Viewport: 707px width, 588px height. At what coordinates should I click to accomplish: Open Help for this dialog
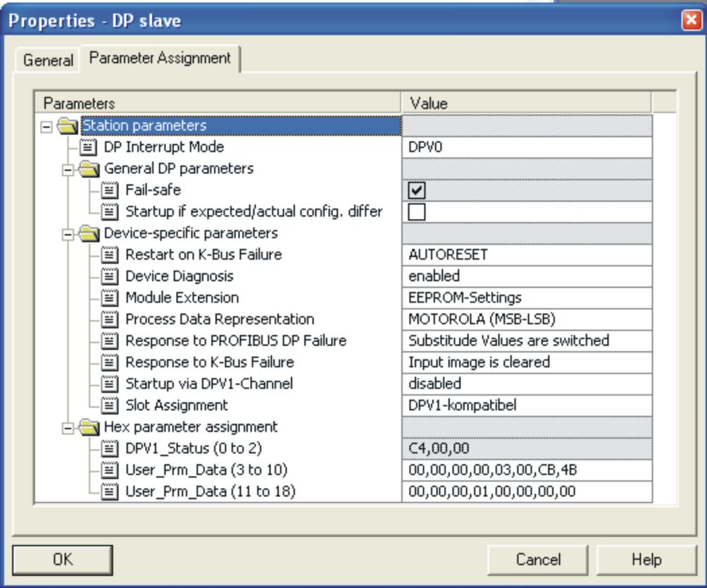click(646, 560)
